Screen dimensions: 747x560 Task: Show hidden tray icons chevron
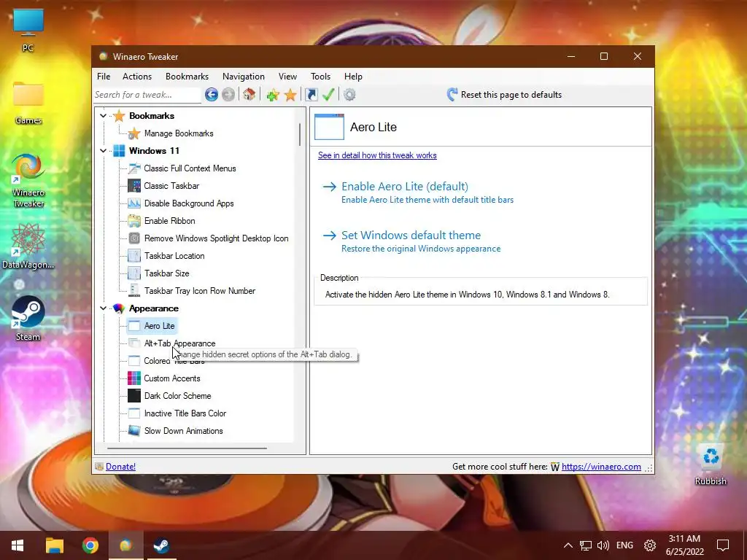coord(568,545)
